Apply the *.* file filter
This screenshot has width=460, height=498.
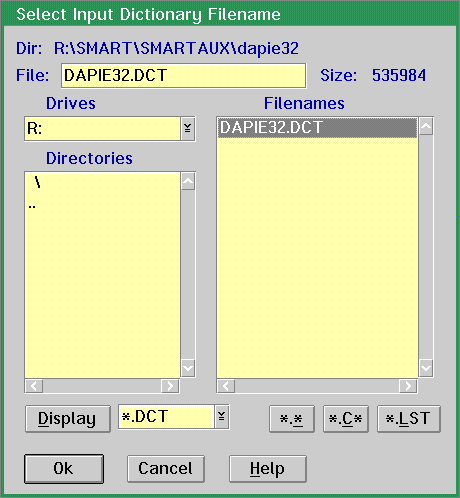point(292,419)
